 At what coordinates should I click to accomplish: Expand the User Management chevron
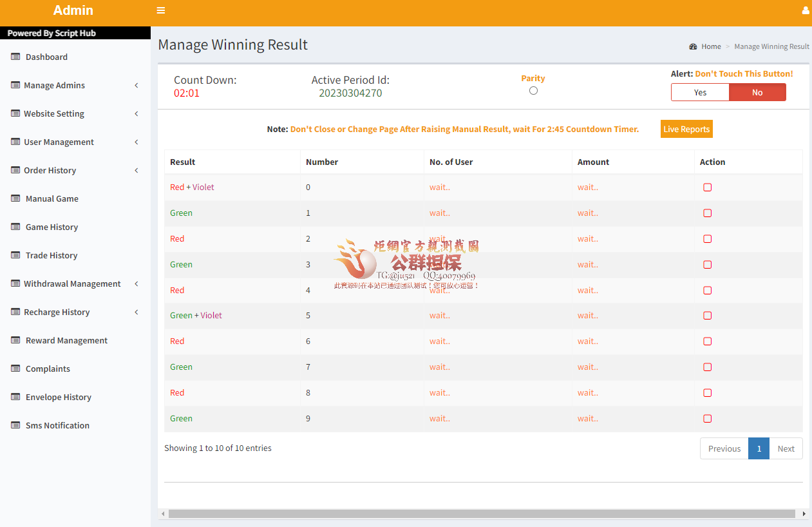137,142
